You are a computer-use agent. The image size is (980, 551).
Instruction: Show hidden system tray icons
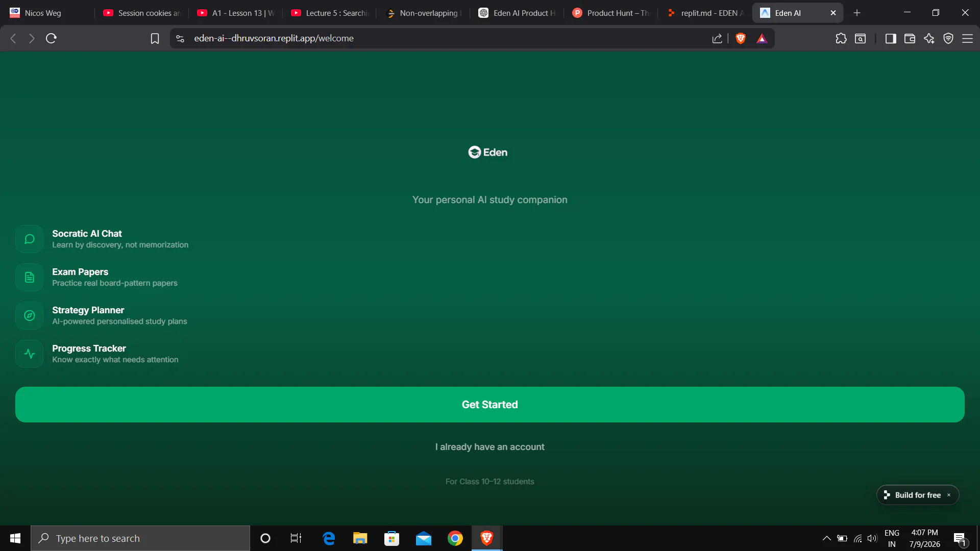pos(827,538)
